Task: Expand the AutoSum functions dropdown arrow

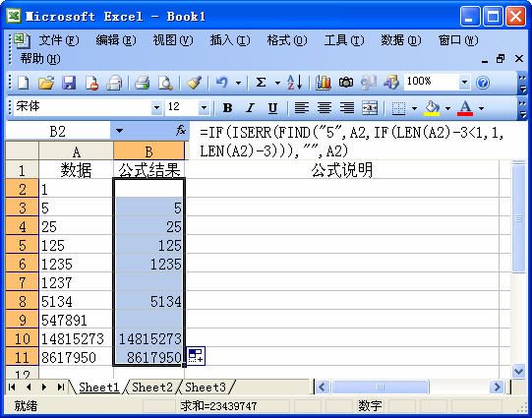Action: coord(277,83)
